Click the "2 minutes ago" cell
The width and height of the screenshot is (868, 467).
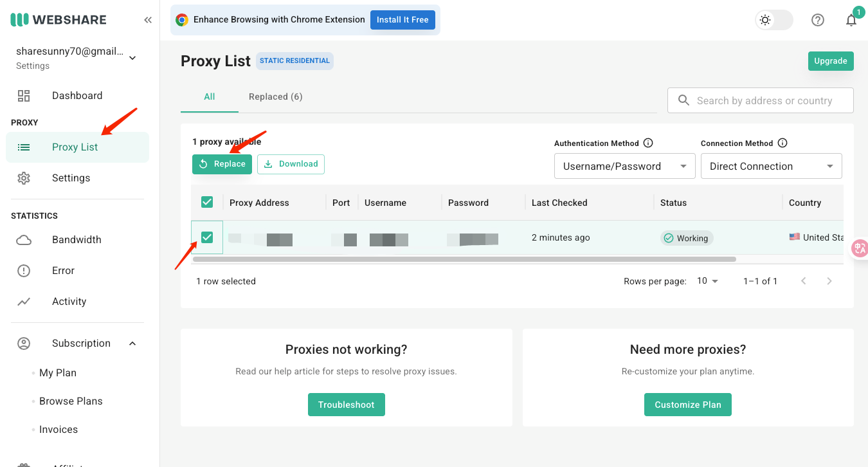(561, 237)
